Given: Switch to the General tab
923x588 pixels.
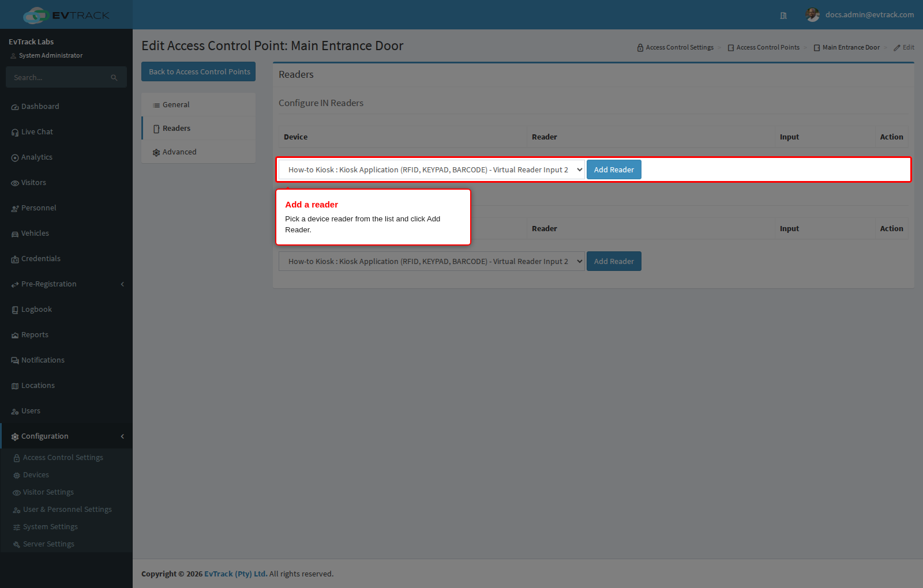Looking at the screenshot, I should tap(198, 105).
